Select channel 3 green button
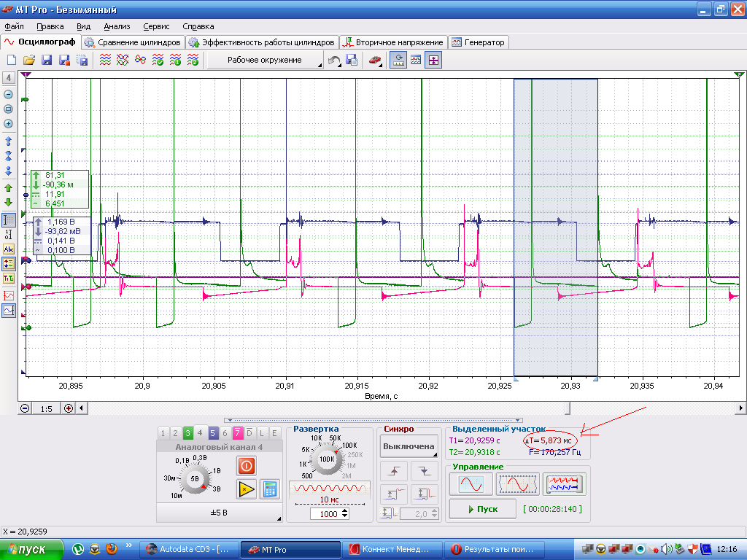 click(187, 433)
